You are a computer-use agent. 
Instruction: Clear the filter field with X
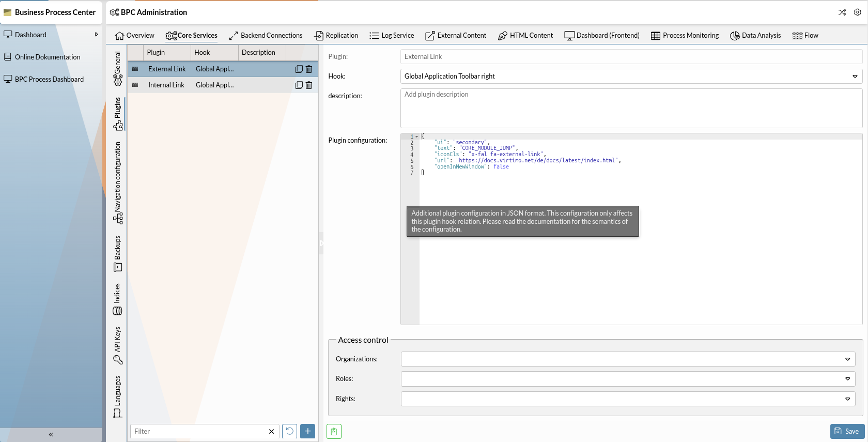pyautogui.click(x=271, y=431)
